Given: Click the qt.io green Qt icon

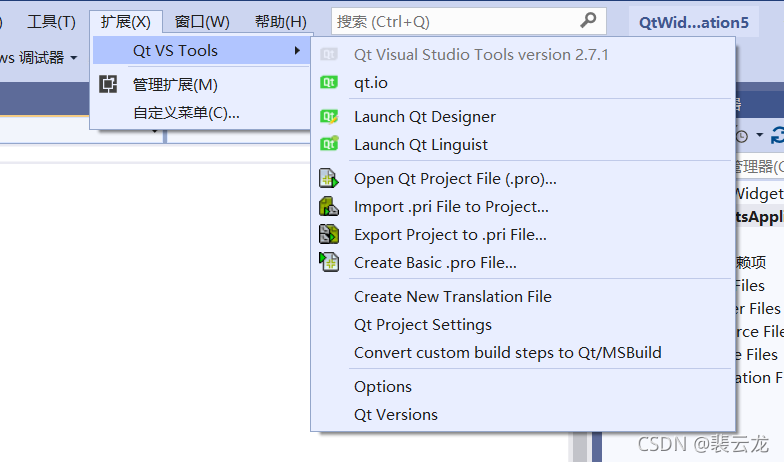Looking at the screenshot, I should [329, 82].
